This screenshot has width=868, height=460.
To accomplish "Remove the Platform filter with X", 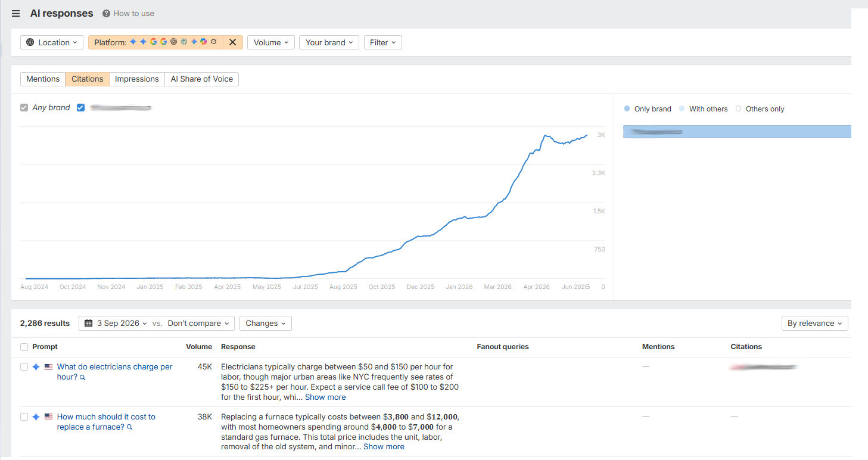I will point(232,42).
